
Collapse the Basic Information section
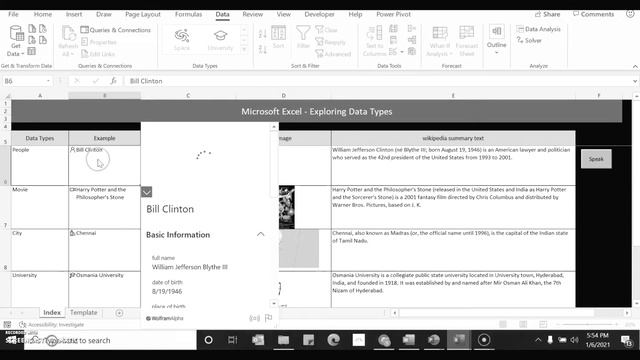pos(260,234)
